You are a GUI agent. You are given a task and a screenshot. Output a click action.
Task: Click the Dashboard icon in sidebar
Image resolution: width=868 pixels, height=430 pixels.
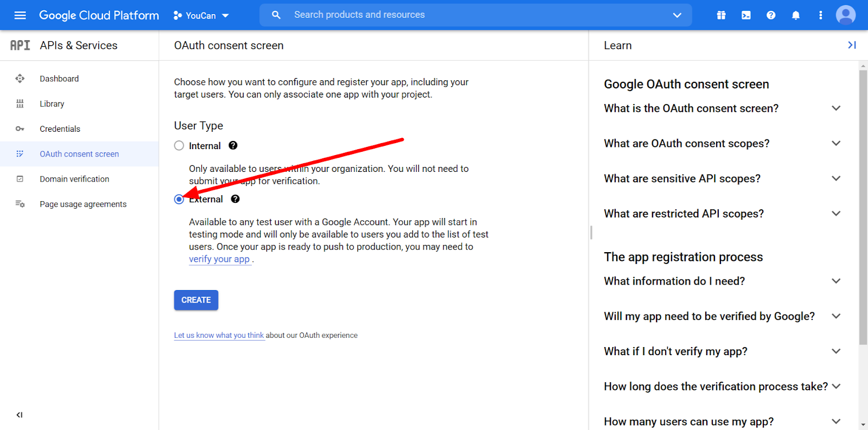[x=20, y=79]
